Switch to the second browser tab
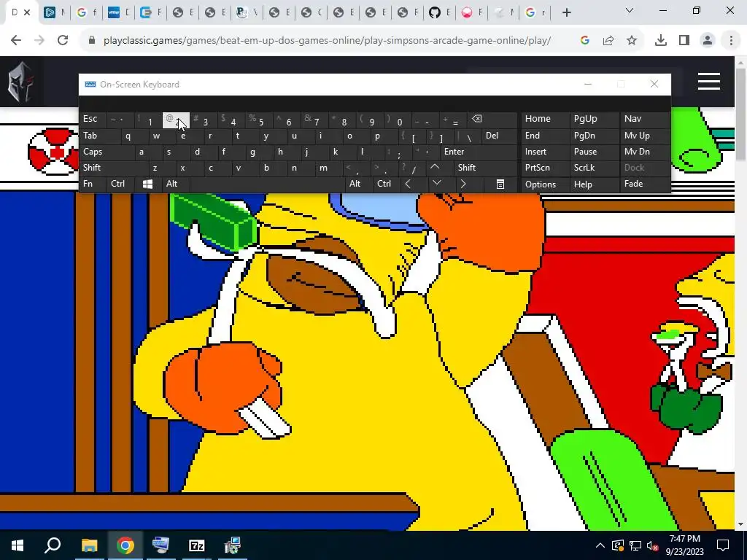Image resolution: width=747 pixels, height=560 pixels. pyautogui.click(x=54, y=12)
